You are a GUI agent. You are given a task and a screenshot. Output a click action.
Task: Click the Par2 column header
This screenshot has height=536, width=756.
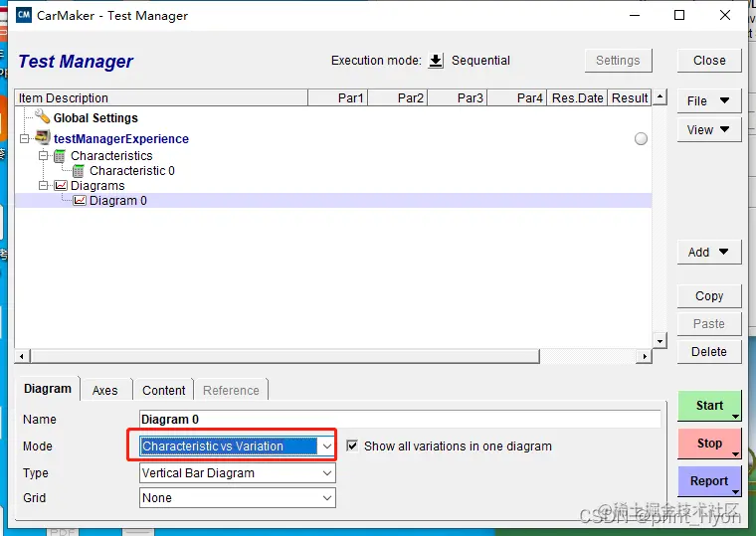tap(398, 98)
